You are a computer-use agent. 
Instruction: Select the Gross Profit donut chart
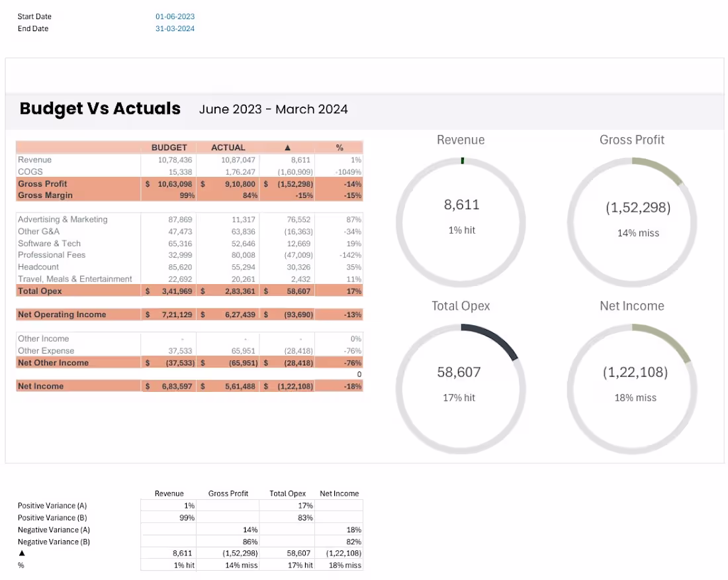[632, 222]
